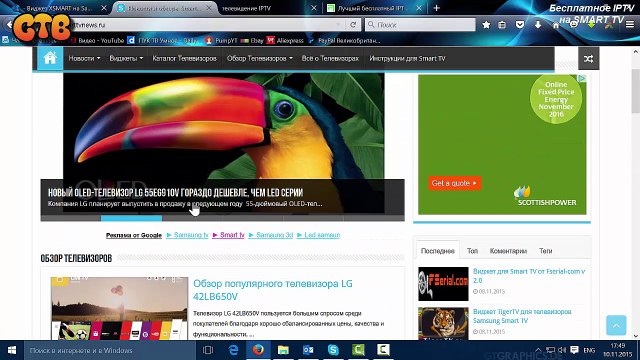Focus the Windows taskbar search box

[x=109, y=350]
